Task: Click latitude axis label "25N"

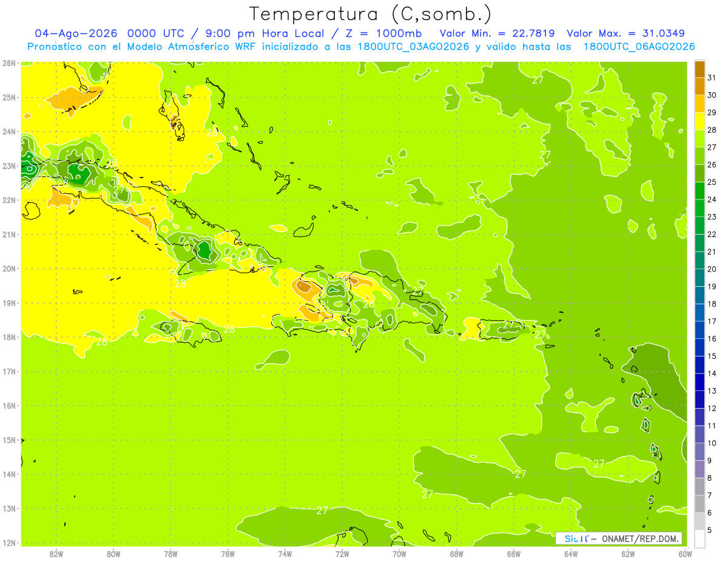Action: [9, 97]
